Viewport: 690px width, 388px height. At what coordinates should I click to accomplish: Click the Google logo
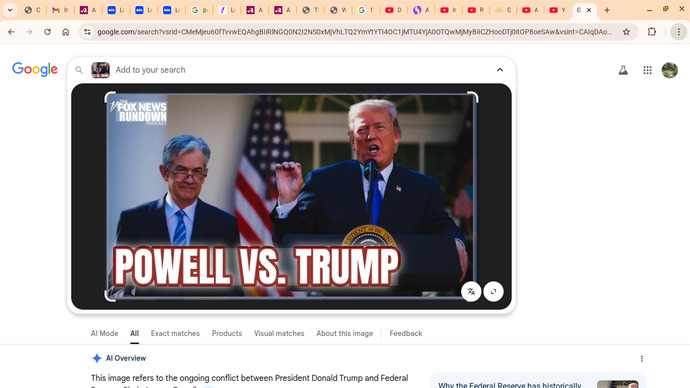(x=35, y=69)
